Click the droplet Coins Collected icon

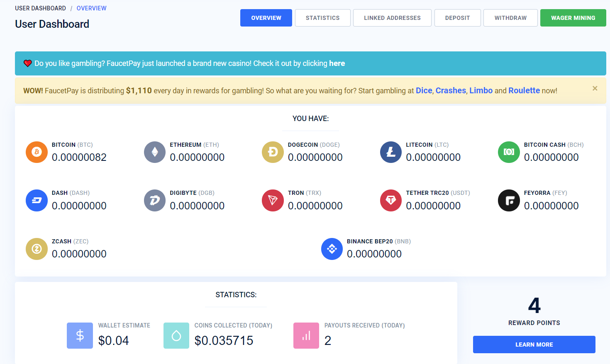coord(176,335)
